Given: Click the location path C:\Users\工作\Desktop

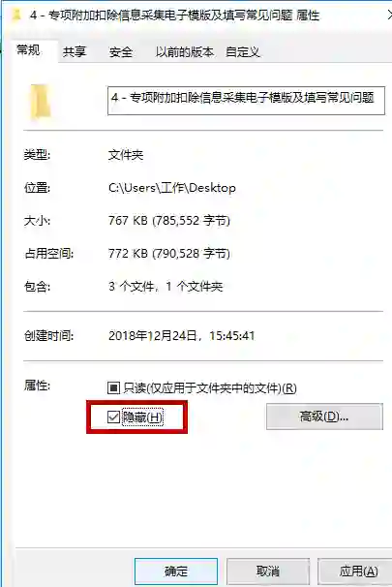Looking at the screenshot, I should pos(172,188).
